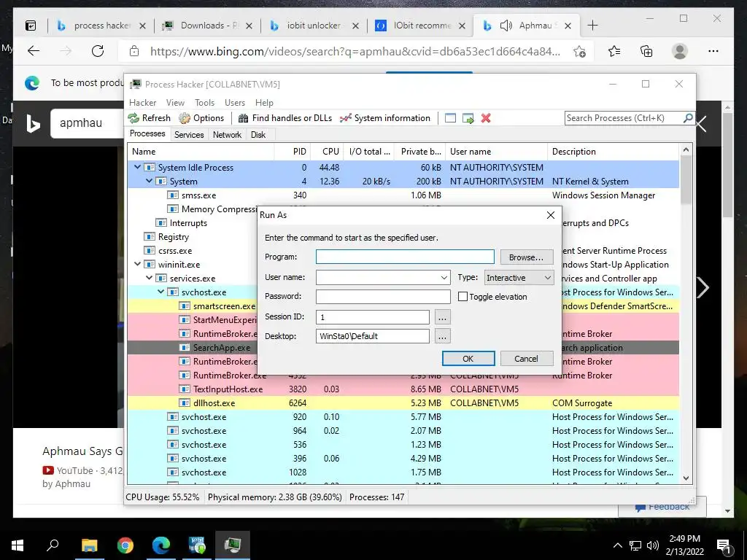The image size is (747, 560).
Task: Click the search magnifier in Search Processes box
Action: (688, 117)
